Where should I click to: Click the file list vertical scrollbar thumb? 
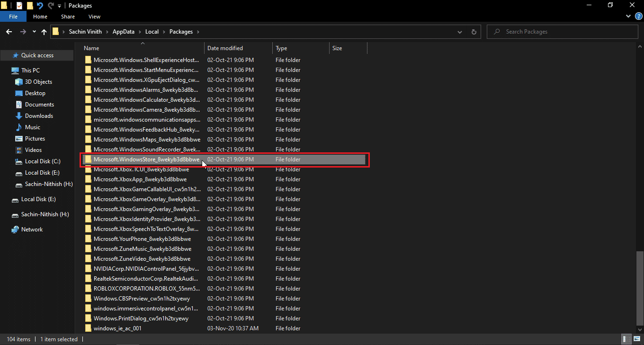point(640,288)
